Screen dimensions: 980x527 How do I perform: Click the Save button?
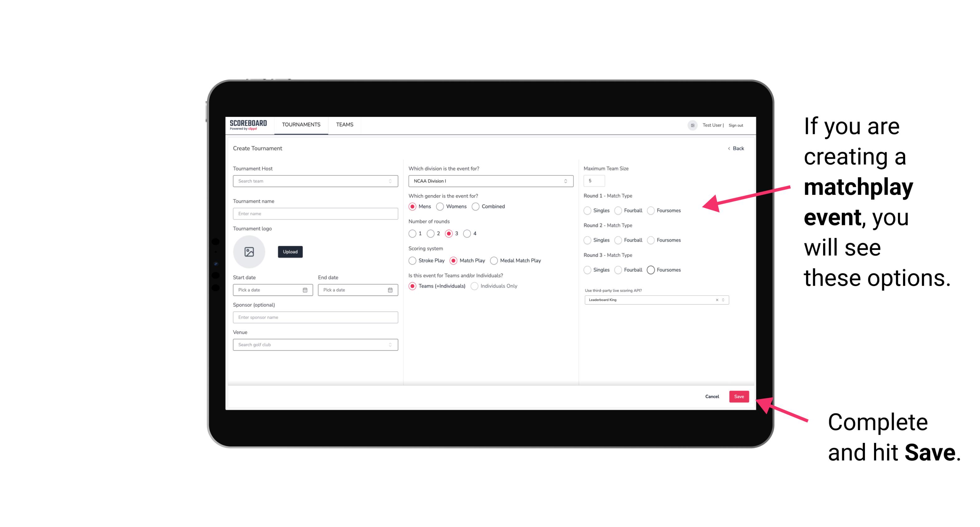click(x=739, y=396)
